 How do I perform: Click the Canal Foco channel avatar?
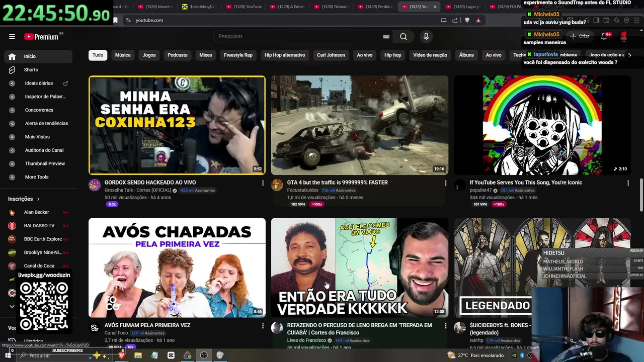(x=95, y=328)
